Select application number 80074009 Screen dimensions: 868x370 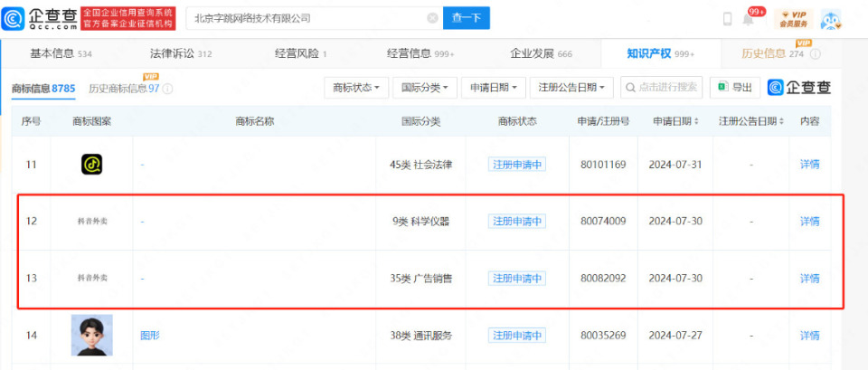click(x=603, y=222)
